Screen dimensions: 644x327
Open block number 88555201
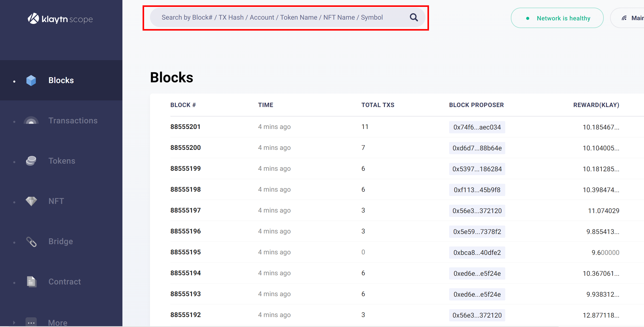point(185,127)
